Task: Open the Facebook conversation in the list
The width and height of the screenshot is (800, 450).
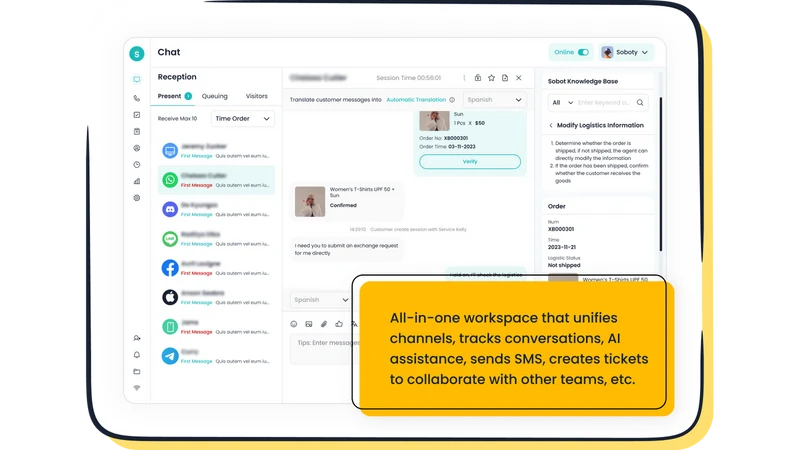Action: point(216,268)
